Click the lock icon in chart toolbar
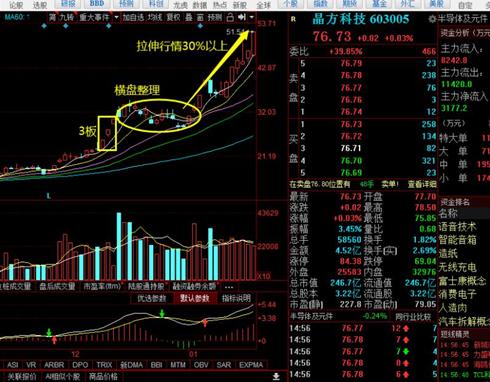The image size is (490, 382). 230,17
